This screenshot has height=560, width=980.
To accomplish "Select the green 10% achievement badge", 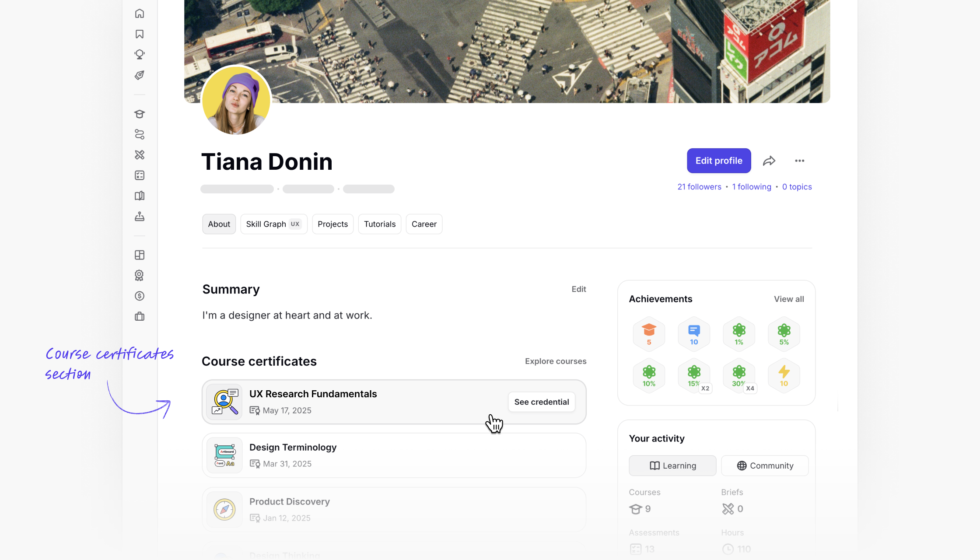I will pyautogui.click(x=649, y=376).
